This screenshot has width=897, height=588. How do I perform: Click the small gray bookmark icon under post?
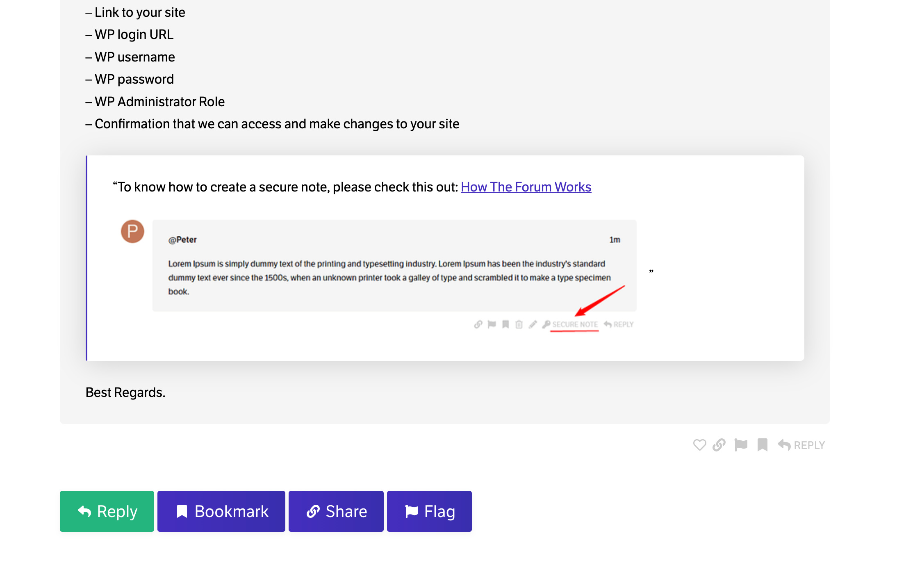(x=762, y=445)
